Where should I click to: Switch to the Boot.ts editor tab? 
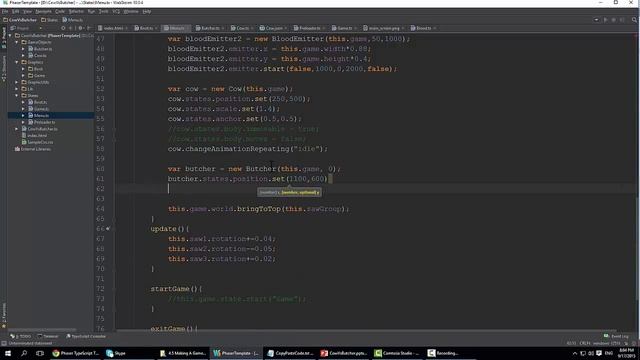tap(146, 28)
